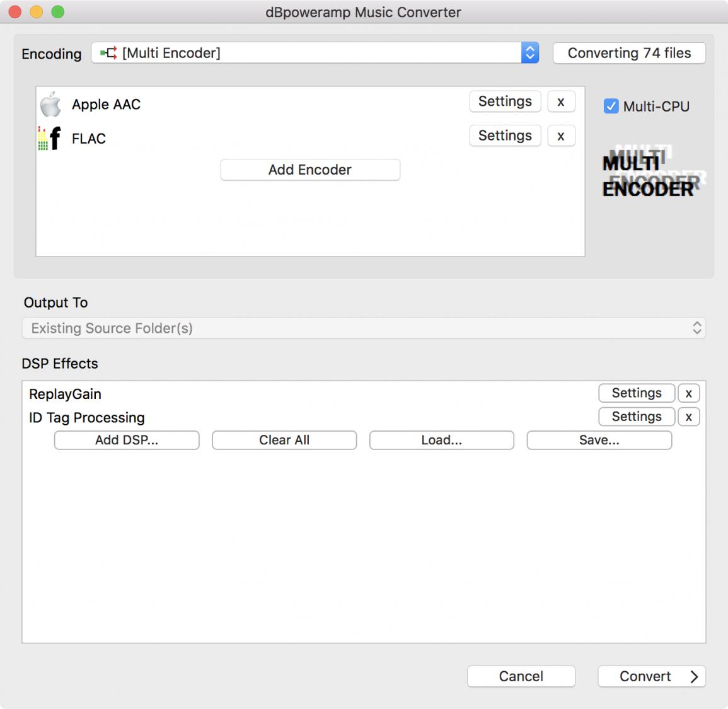Load a saved DSP effects preset
This screenshot has width=728, height=709.
tap(441, 440)
